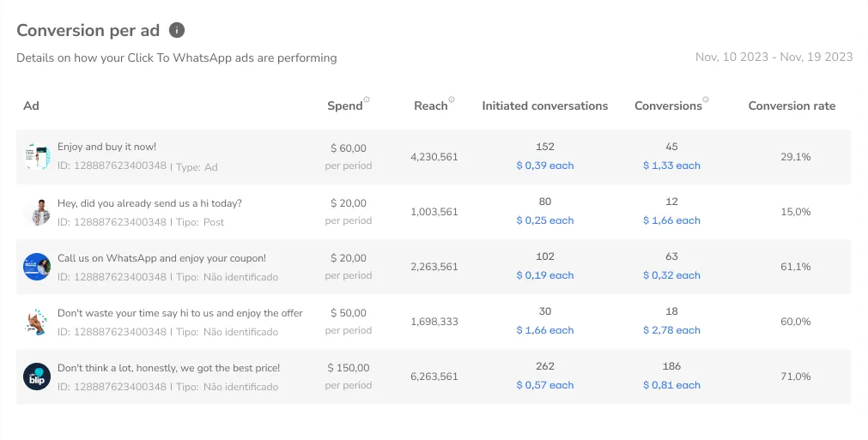Sort table by Conversion rate column
Screen dimensions: 868x440
pyautogui.click(x=791, y=106)
